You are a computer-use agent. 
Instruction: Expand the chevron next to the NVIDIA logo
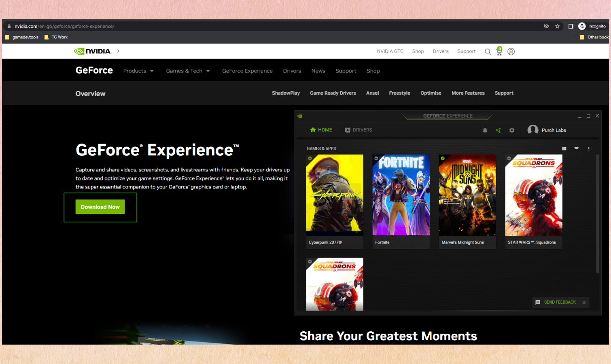[x=118, y=51]
